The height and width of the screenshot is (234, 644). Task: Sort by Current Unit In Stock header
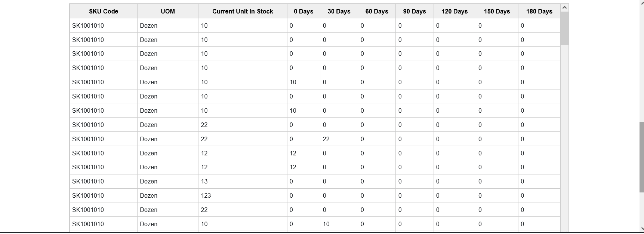[243, 11]
